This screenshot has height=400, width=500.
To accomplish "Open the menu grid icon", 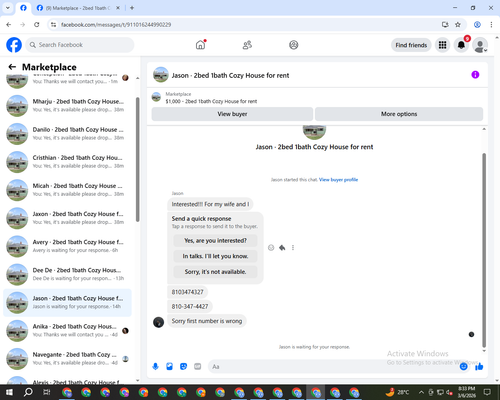I will [x=442, y=45].
